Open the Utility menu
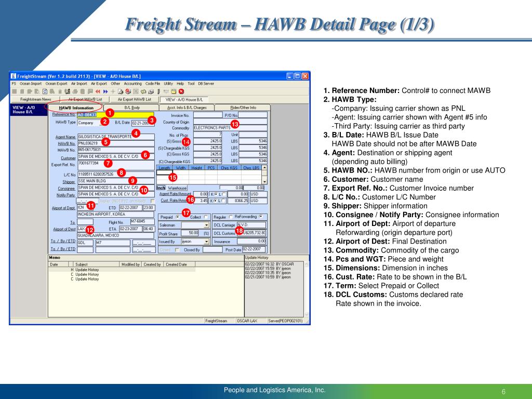 click(168, 84)
